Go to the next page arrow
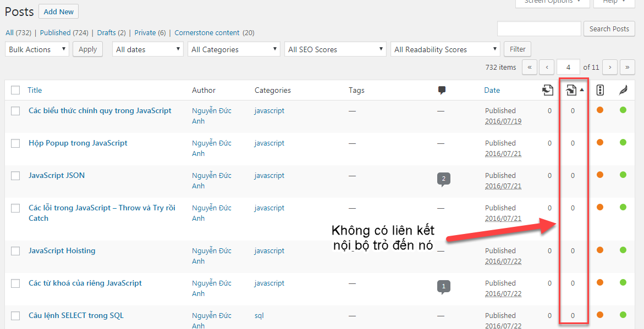644x329 pixels. point(609,67)
